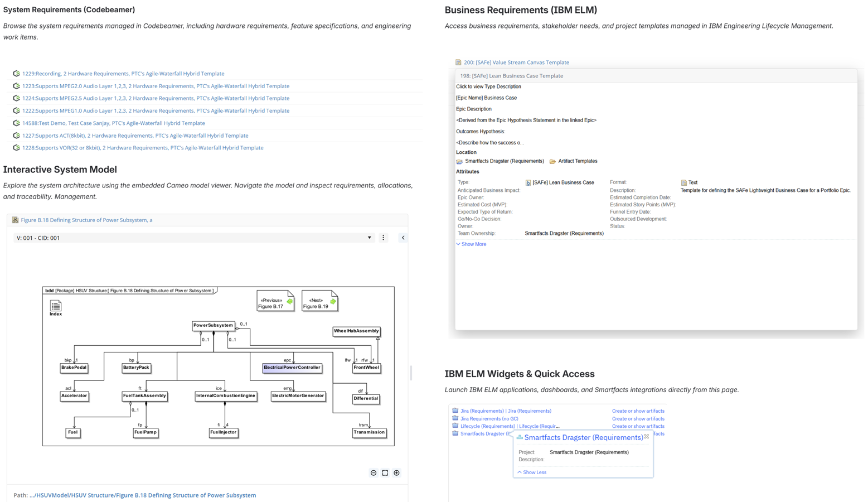Click requirement icon beside 1224:Supports MPEG2.5
The width and height of the screenshot is (868, 502).
(x=16, y=98)
